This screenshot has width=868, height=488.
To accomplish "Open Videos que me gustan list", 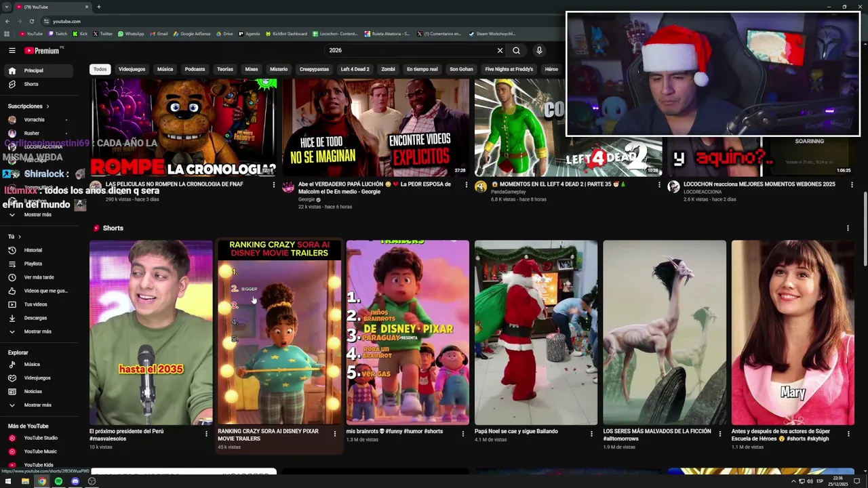I will pyautogui.click(x=41, y=291).
